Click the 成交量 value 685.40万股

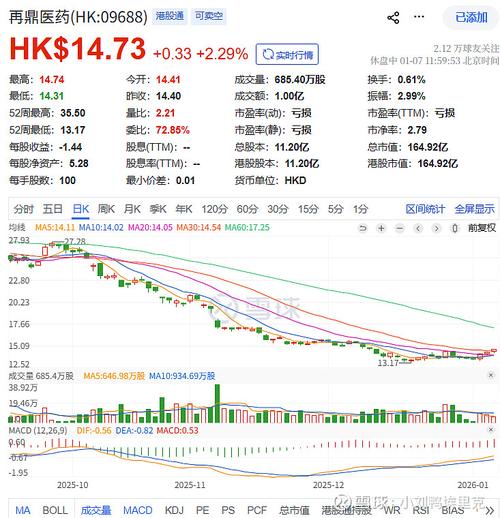pos(300,80)
